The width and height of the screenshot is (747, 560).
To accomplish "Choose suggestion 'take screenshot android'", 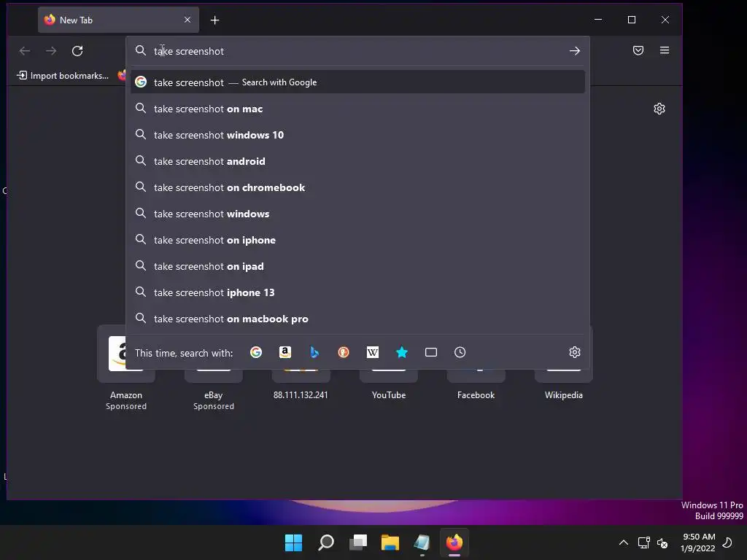I will click(x=357, y=161).
